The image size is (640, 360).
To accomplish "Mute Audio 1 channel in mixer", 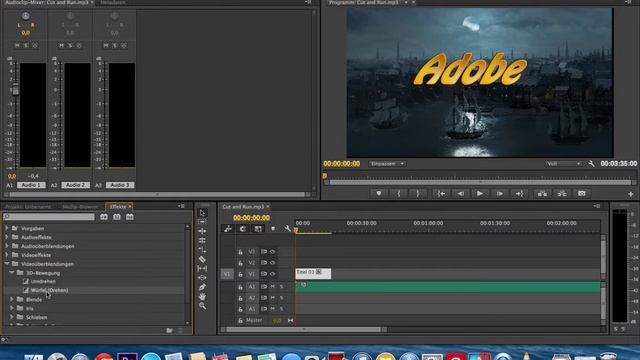I will click(17, 45).
